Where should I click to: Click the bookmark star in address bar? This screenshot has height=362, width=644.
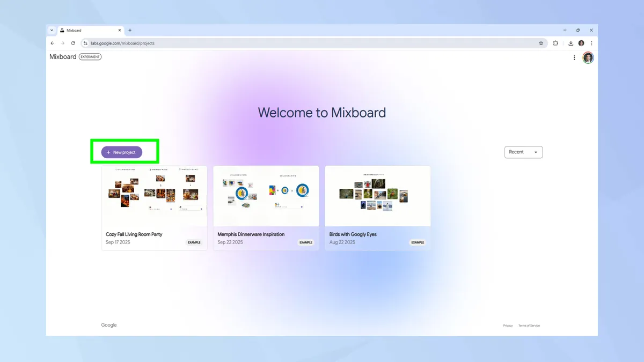pyautogui.click(x=541, y=43)
